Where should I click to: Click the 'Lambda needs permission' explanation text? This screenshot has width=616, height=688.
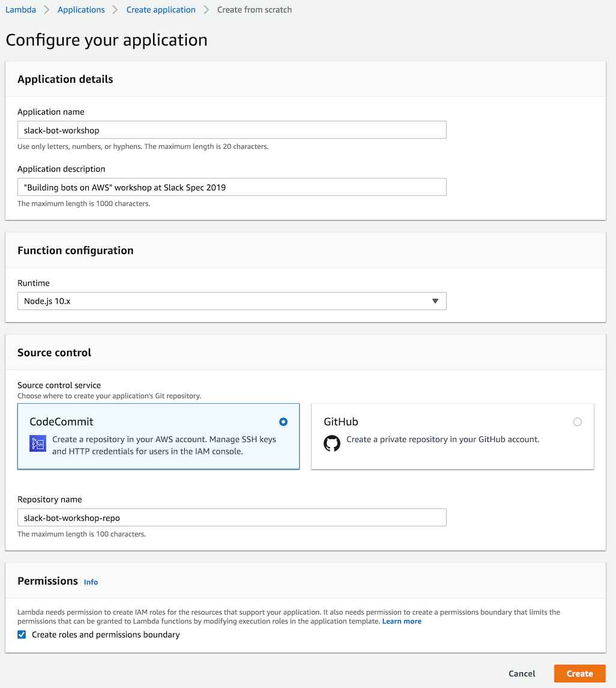click(x=289, y=616)
